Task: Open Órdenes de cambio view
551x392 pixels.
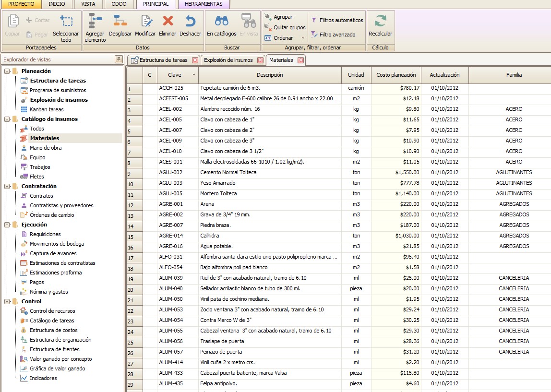Action: coord(52,215)
